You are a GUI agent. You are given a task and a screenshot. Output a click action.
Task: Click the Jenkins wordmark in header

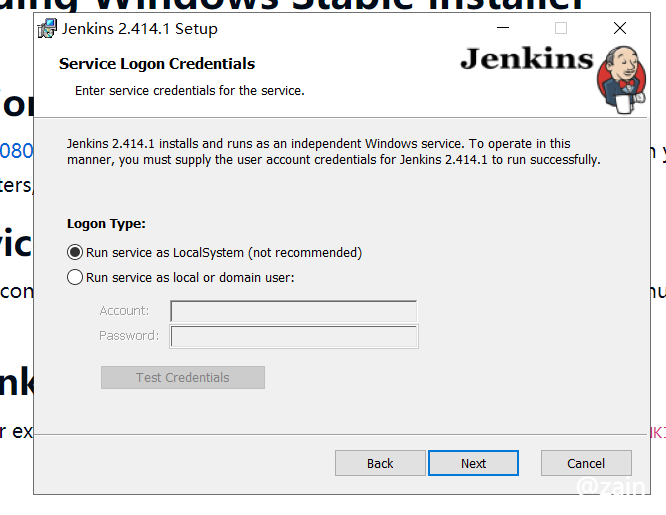click(x=527, y=58)
